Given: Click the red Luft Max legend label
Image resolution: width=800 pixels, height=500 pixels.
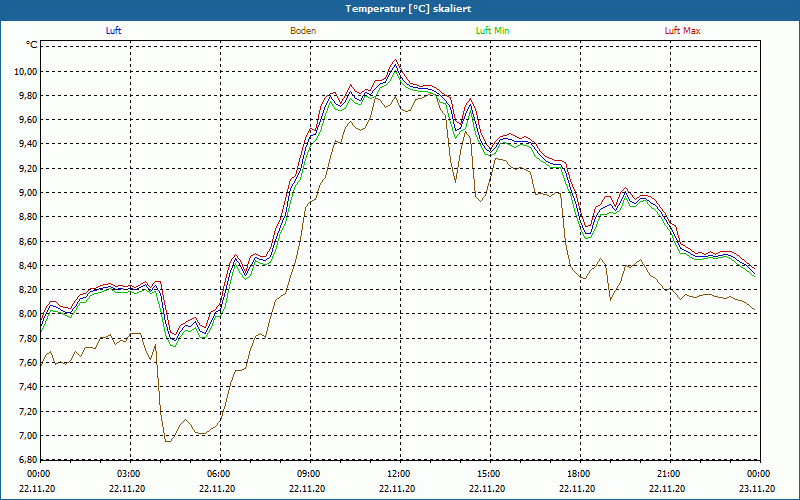Looking at the screenshot, I should coord(683,31).
